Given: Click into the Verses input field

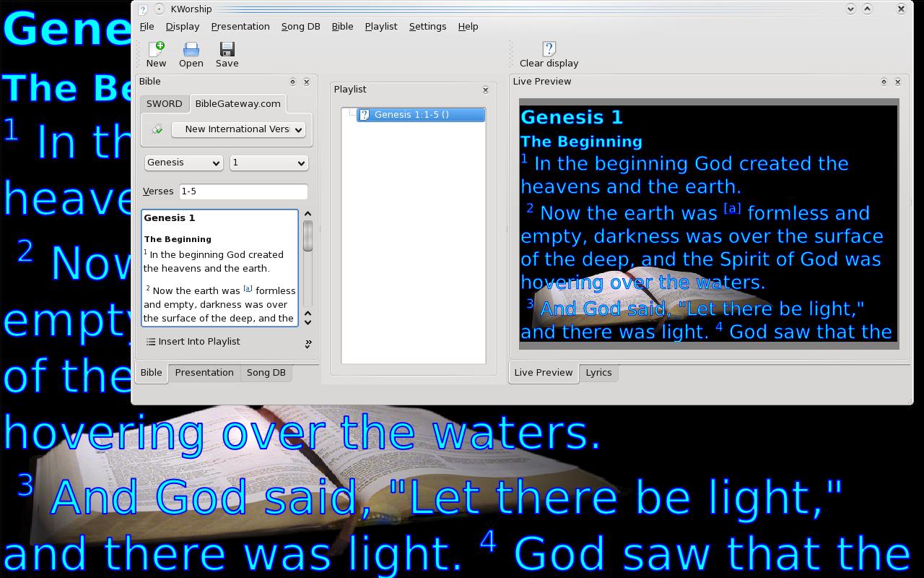Looking at the screenshot, I should 243,191.
